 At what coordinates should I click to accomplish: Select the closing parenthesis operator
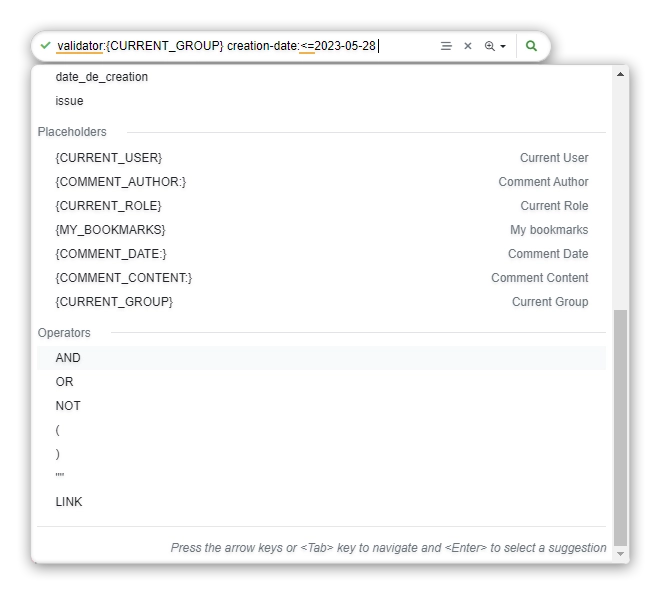322,454
